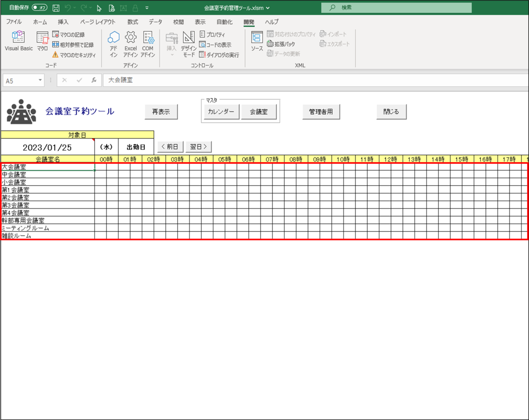529x420 pixels.
Task: Click the document page quick-access icon
Action: point(112,8)
